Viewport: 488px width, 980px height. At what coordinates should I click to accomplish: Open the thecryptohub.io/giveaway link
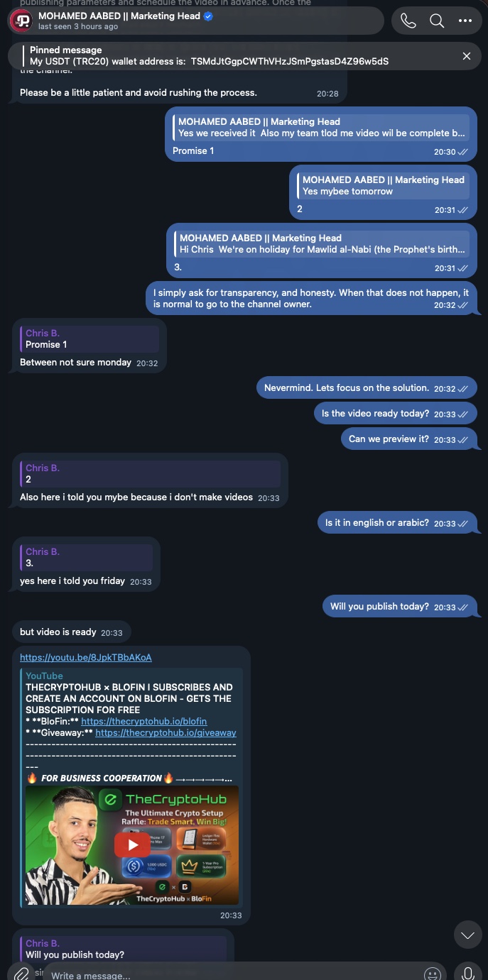166,732
